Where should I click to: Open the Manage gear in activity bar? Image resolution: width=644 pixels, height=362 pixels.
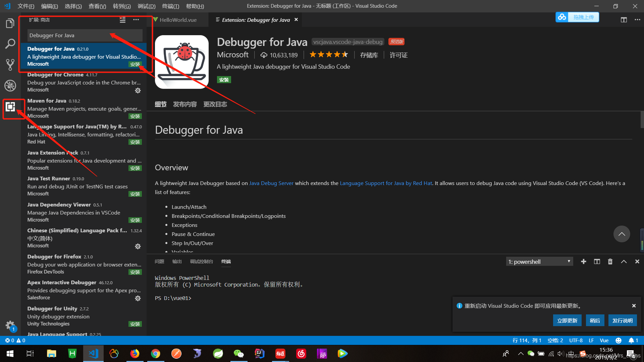pyautogui.click(x=10, y=325)
